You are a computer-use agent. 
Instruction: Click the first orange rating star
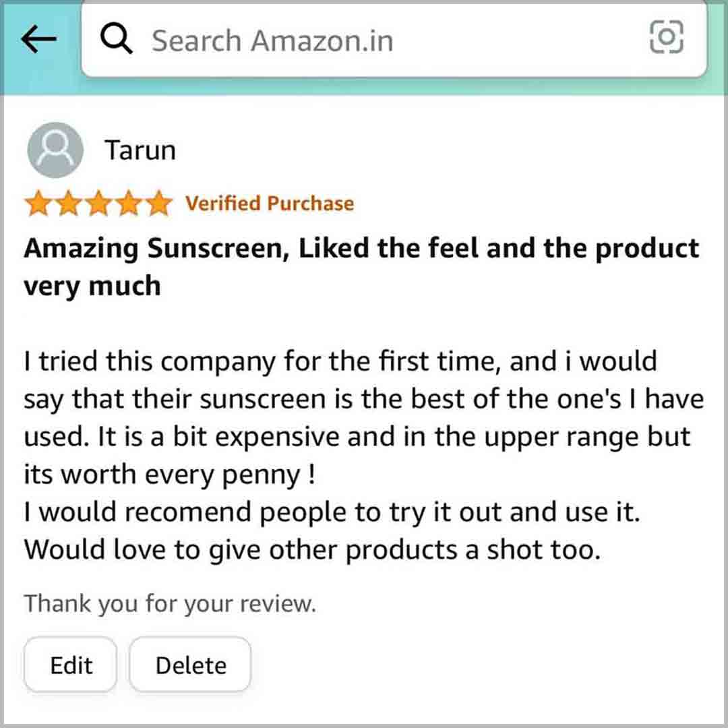pos(38,204)
